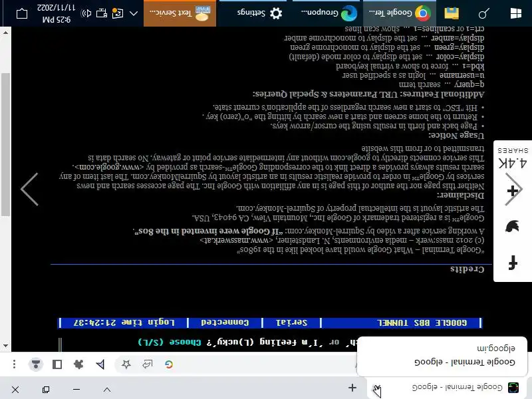Open the Windows notification center
The image size is (532, 399).
tap(22, 13)
